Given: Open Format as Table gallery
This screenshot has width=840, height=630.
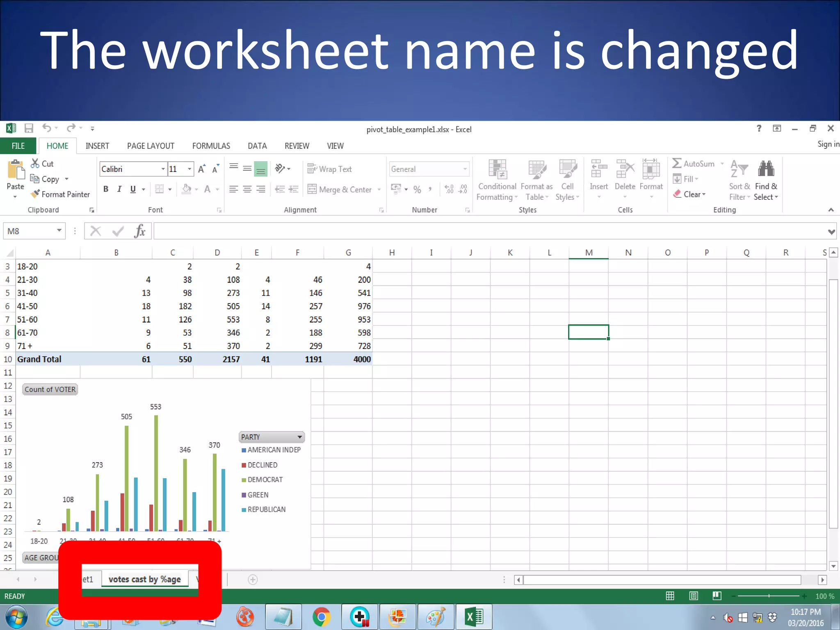Looking at the screenshot, I should [x=536, y=180].
